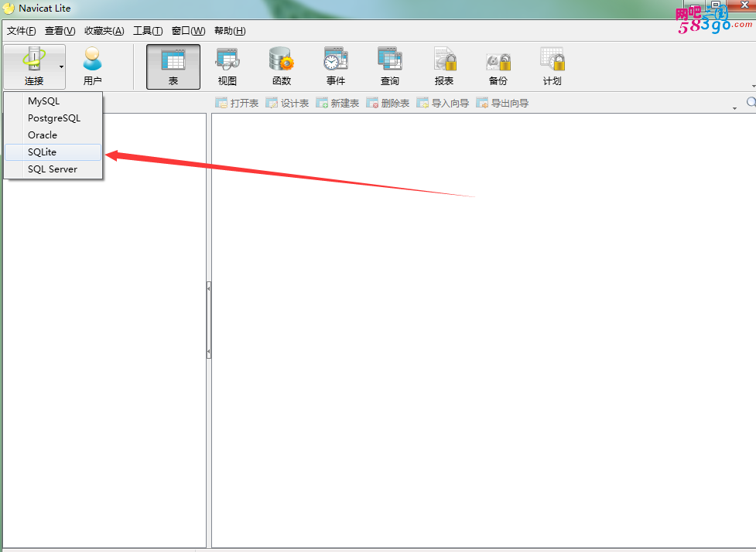
Task: Switch to the View (视图) objects icon
Action: click(x=227, y=66)
